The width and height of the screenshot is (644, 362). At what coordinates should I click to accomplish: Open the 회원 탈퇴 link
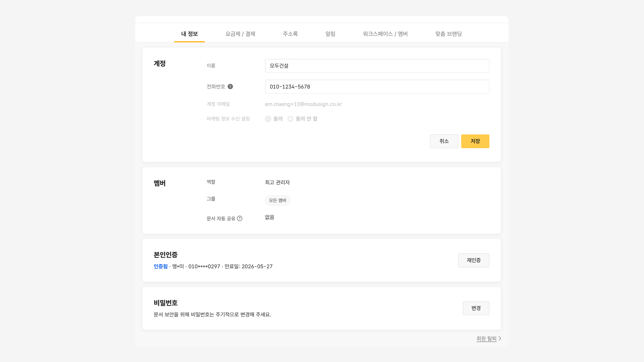click(486, 338)
